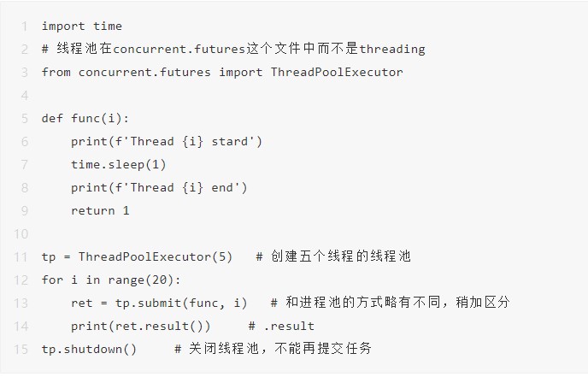Click the 'import time' statement on line 1
The width and height of the screenshot is (588, 377).
click(81, 27)
